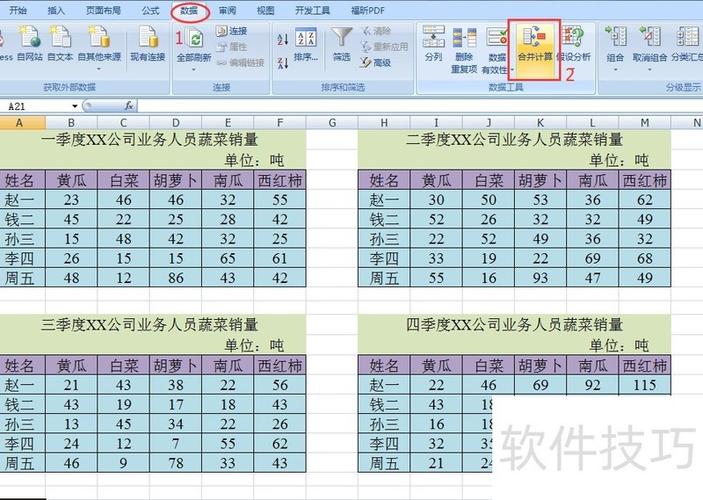Select column M header
Viewport: 703px width, 500px height.
[x=645, y=122]
